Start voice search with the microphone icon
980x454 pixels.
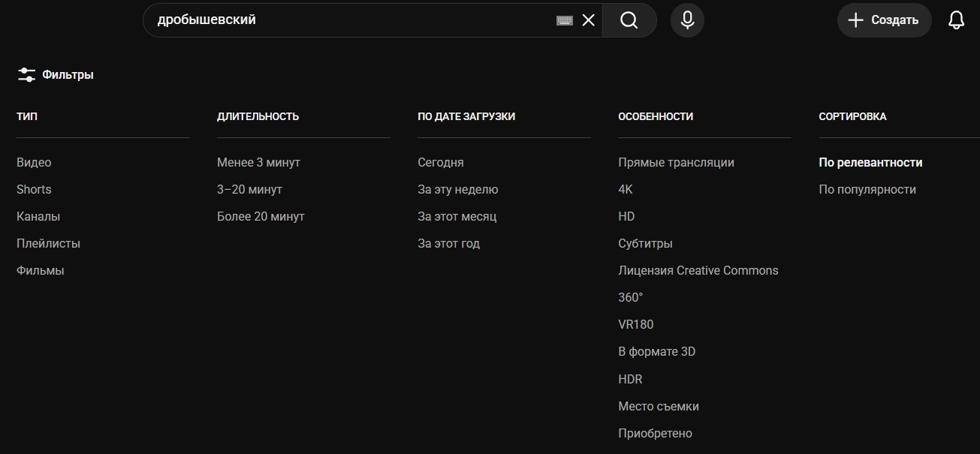(x=687, y=20)
